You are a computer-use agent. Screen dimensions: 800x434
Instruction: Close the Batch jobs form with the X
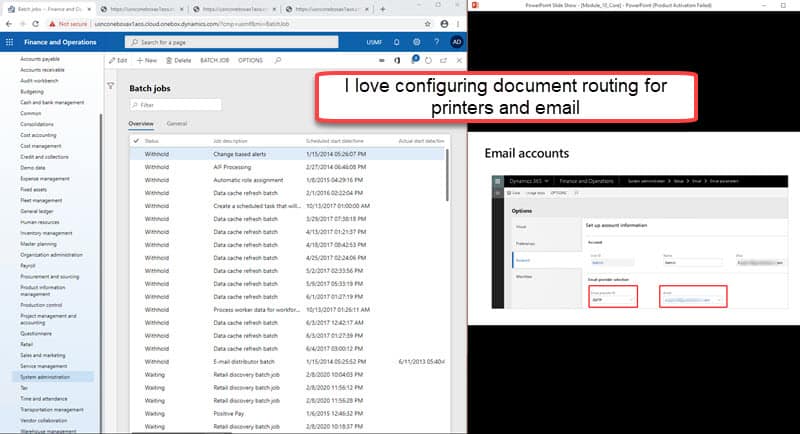pyautogui.click(x=459, y=60)
